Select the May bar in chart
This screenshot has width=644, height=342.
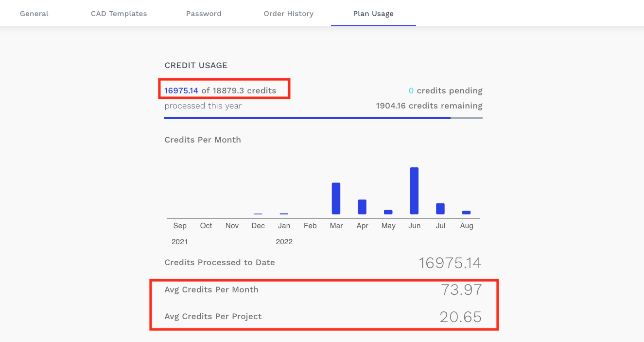click(388, 212)
